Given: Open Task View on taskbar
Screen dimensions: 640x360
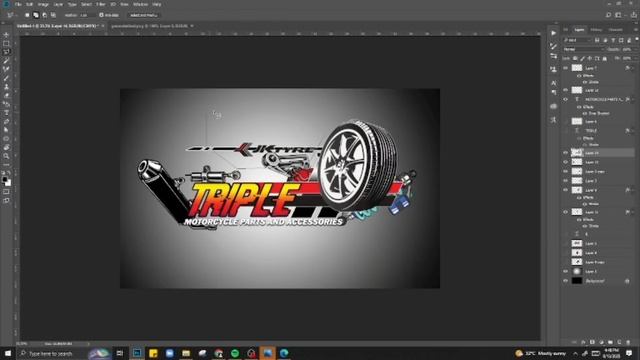Looking at the screenshot, I should [x=120, y=353].
